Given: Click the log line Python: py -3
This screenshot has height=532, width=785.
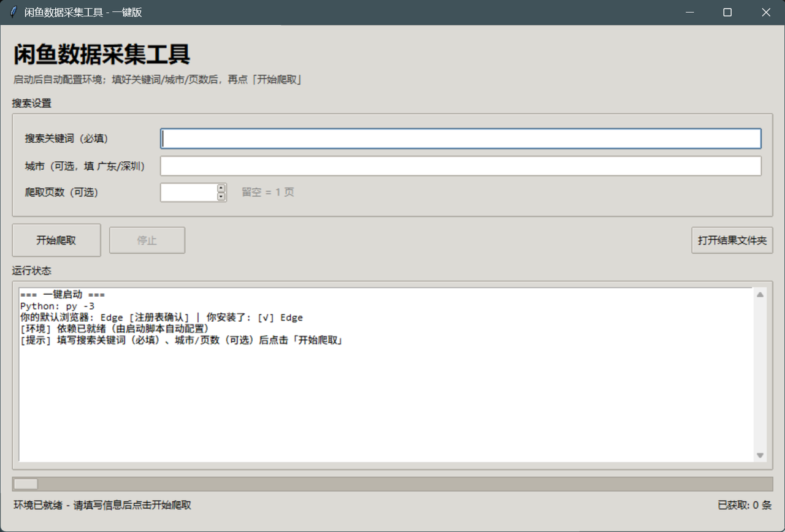Looking at the screenshot, I should [x=58, y=306].
